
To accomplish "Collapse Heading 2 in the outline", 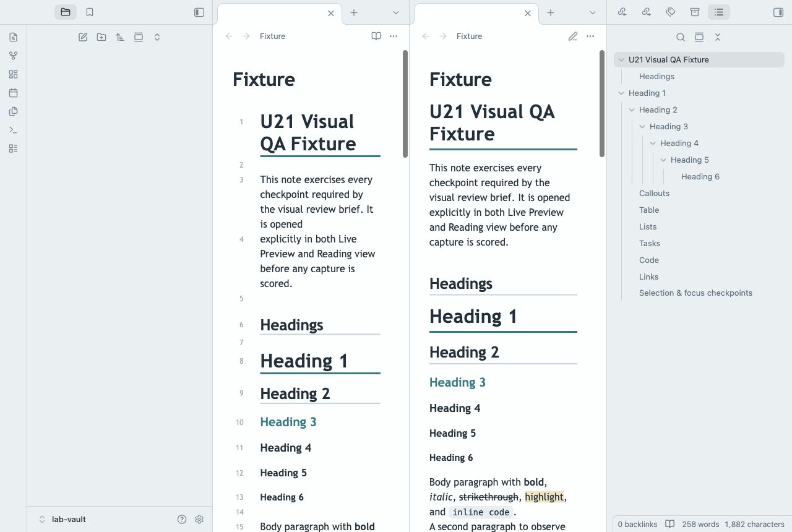I will (x=632, y=110).
